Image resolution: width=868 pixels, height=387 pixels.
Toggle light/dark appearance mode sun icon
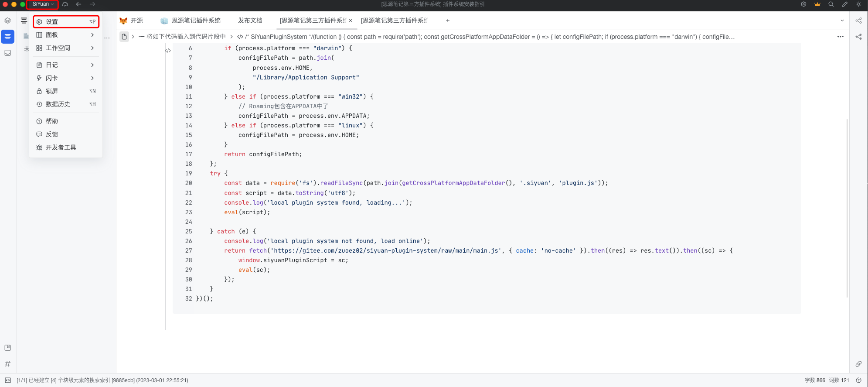pos(858,4)
